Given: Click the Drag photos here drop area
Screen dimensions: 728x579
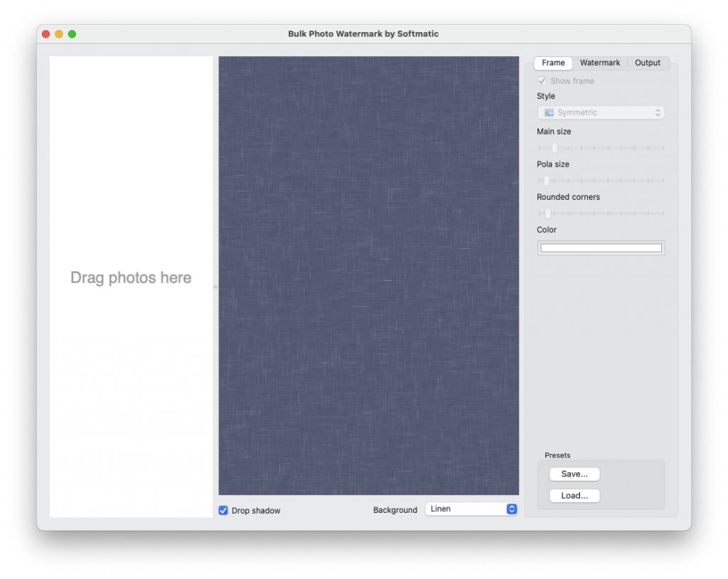Looking at the screenshot, I should pos(131,287).
